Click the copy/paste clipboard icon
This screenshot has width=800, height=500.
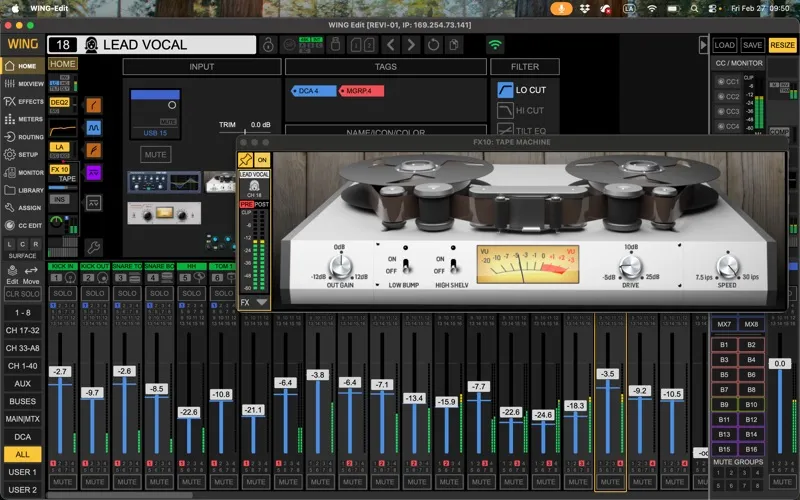tap(454, 45)
